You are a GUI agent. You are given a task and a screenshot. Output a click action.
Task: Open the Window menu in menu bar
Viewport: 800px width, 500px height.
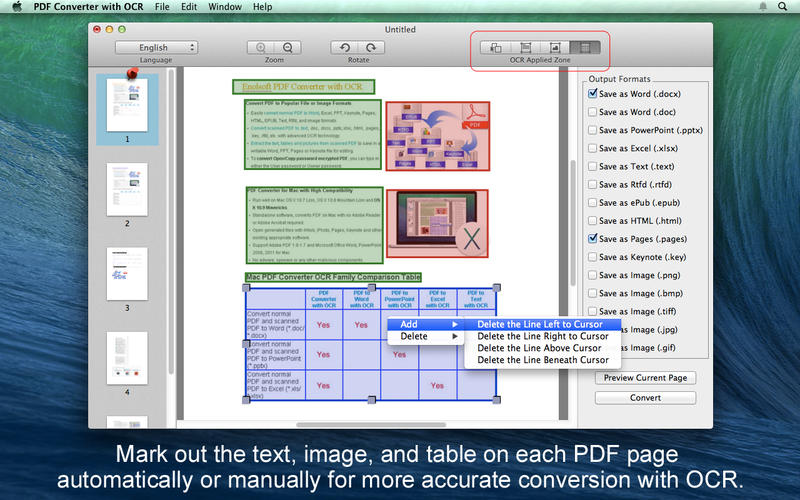(x=227, y=7)
